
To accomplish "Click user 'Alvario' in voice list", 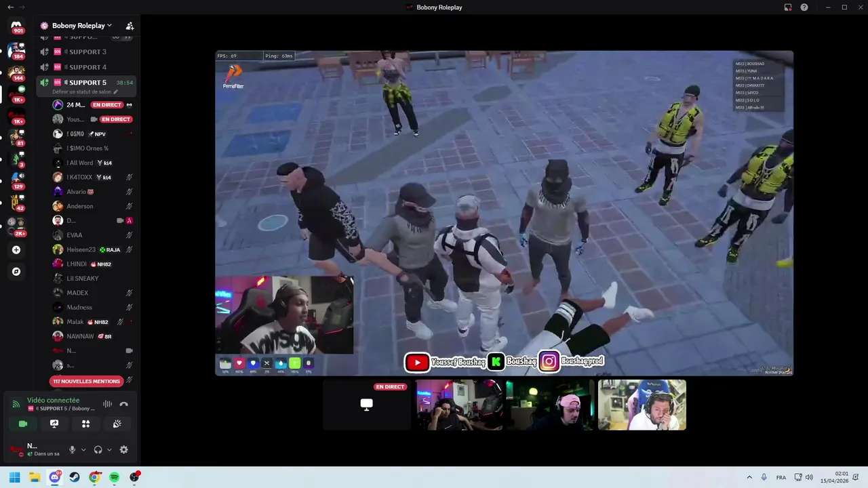I will [x=93, y=192].
